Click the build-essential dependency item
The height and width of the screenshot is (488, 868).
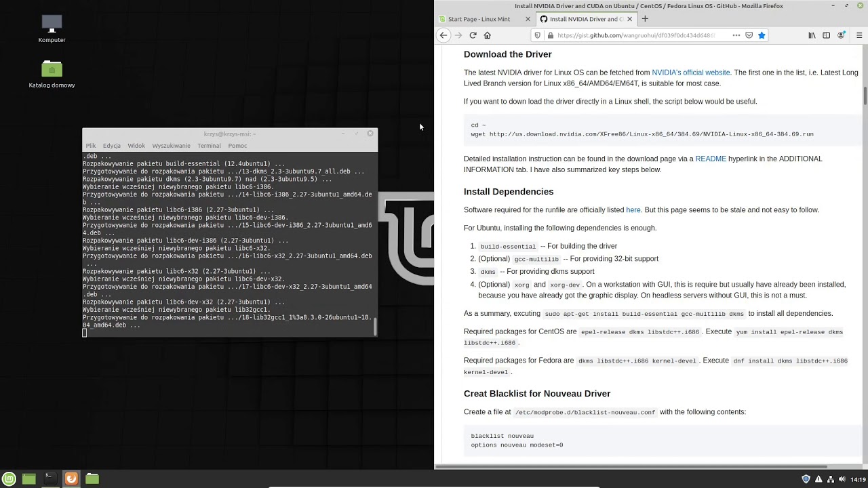coord(548,246)
